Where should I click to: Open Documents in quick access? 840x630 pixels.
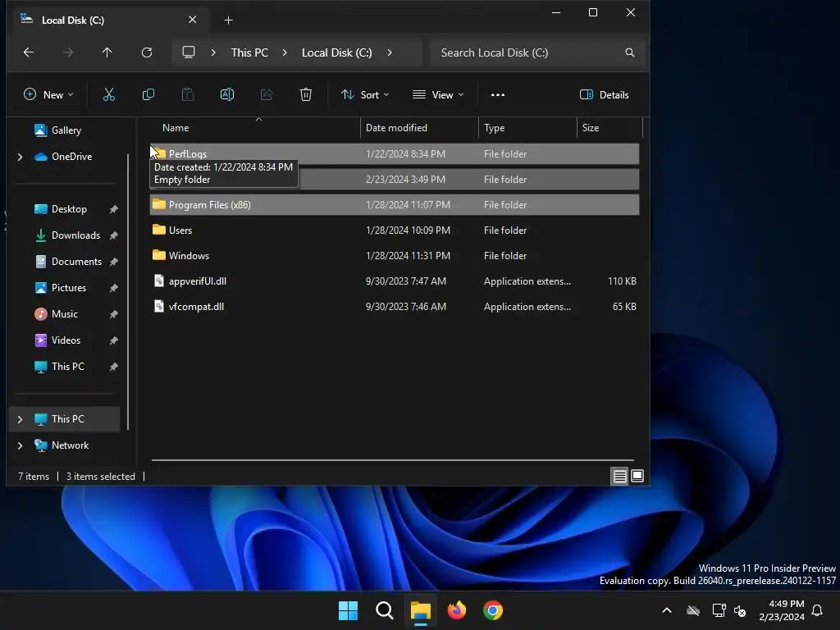(76, 262)
